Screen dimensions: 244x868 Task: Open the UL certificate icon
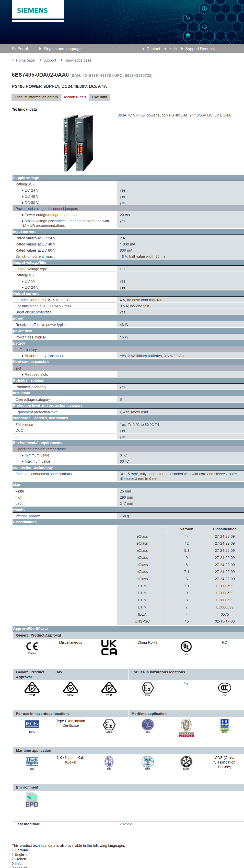[x=186, y=647]
